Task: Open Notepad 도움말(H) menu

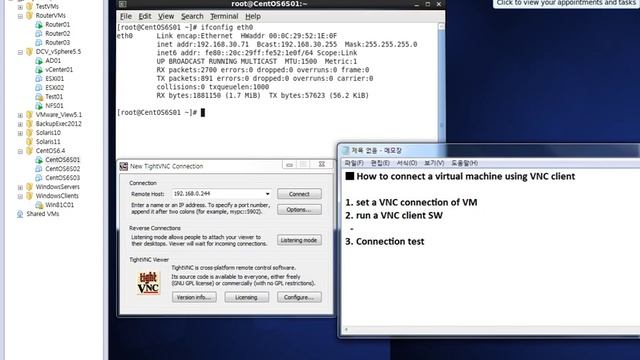Action: 464,163
